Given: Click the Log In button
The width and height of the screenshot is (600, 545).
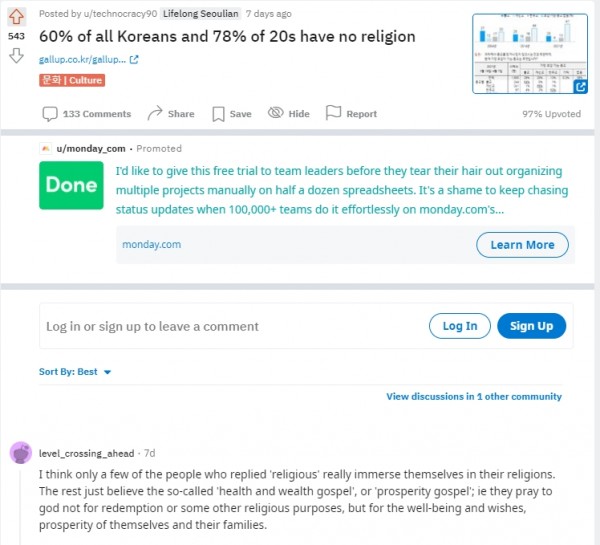Looking at the screenshot, I should (460, 326).
